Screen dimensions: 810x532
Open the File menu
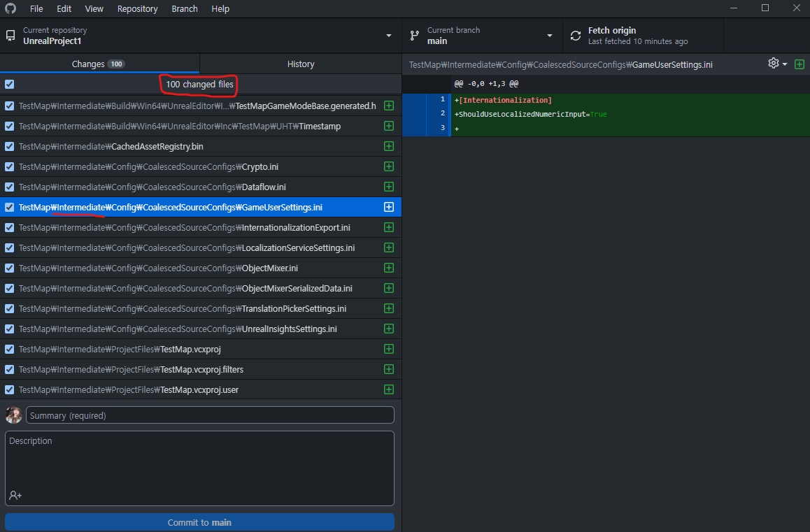[x=36, y=9]
